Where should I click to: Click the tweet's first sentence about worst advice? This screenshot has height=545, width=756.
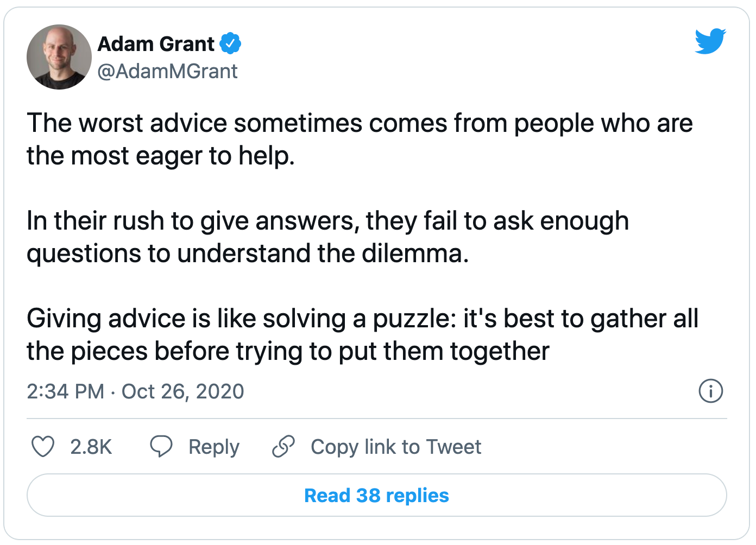(360, 140)
